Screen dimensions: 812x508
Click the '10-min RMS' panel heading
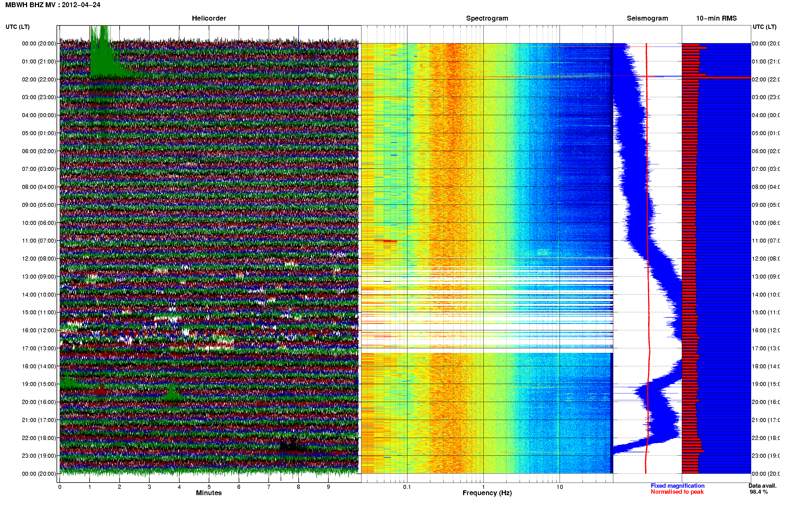716,18
